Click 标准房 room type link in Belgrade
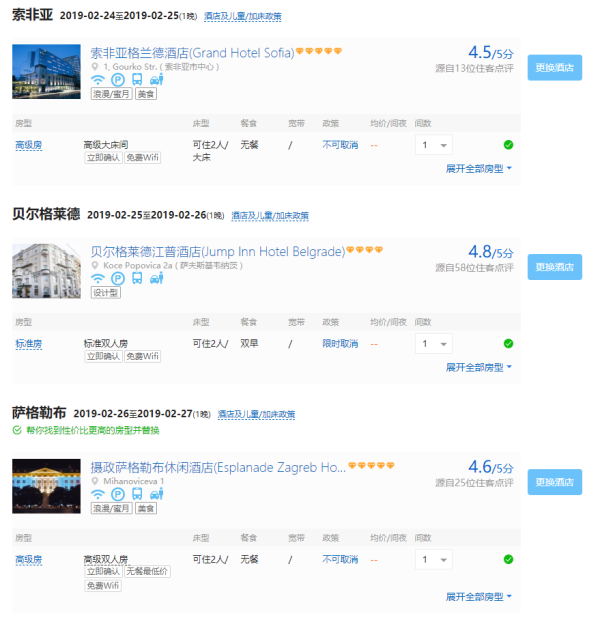This screenshot has height=618, width=600. (28, 344)
